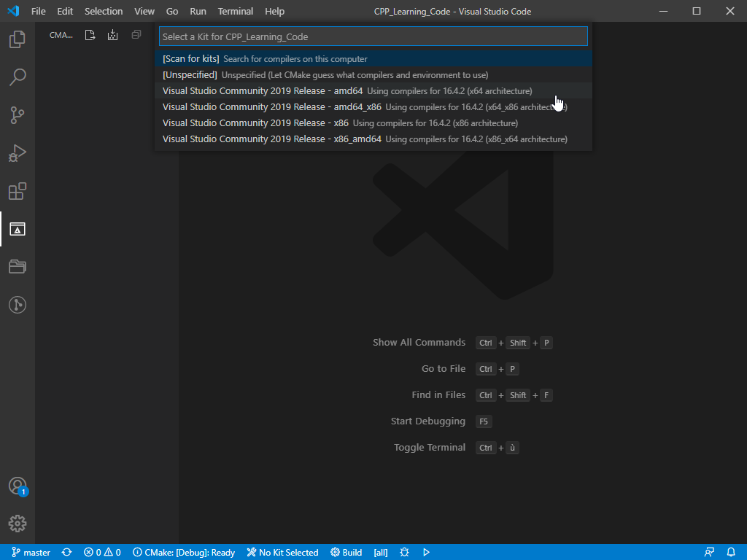
Task: Select Visual Studio Community 2019 Release - x86 kit
Action: (x=373, y=122)
